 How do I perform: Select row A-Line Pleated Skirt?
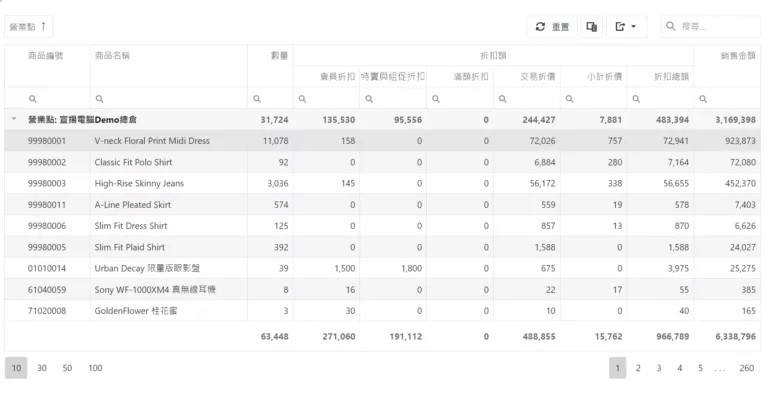click(383, 205)
